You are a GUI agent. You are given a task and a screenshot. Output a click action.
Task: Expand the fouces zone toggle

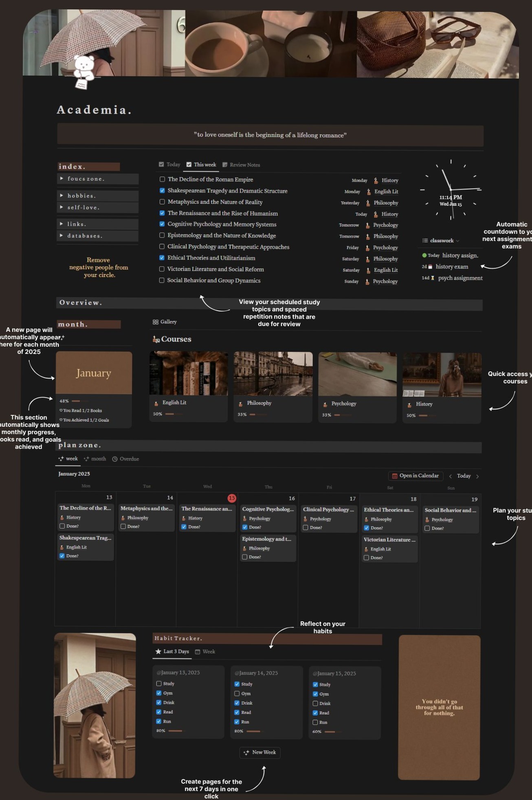point(62,179)
